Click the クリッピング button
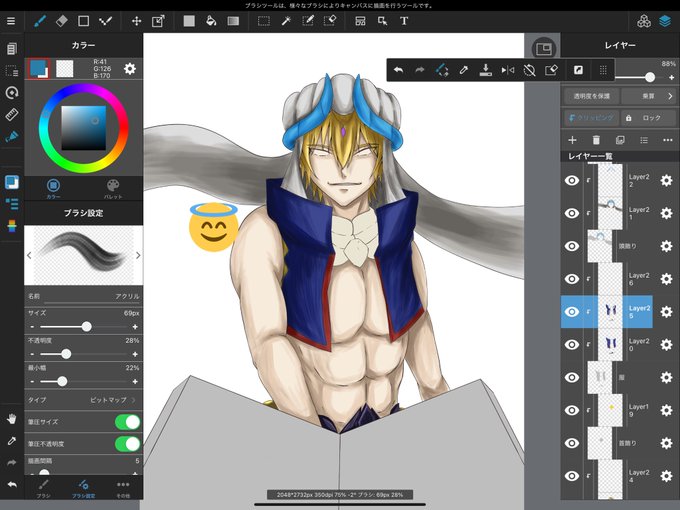This screenshot has height=510, width=680. pos(592,118)
